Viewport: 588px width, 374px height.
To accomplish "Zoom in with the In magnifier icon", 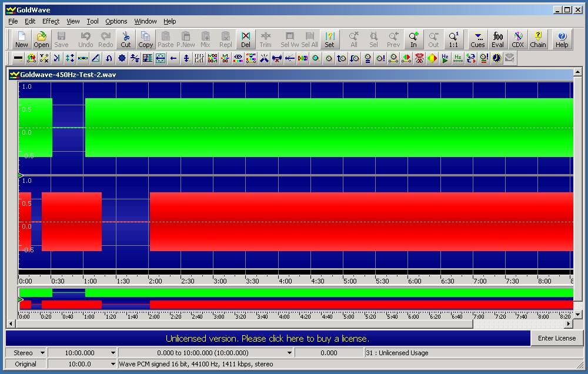I will point(413,39).
